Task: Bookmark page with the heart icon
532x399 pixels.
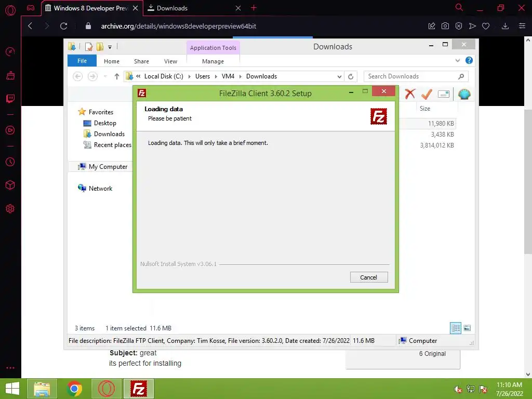Action: [x=486, y=26]
